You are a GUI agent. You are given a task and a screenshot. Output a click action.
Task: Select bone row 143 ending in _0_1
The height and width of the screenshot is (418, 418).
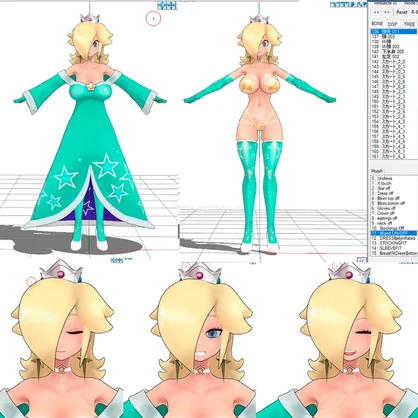pos(394,67)
